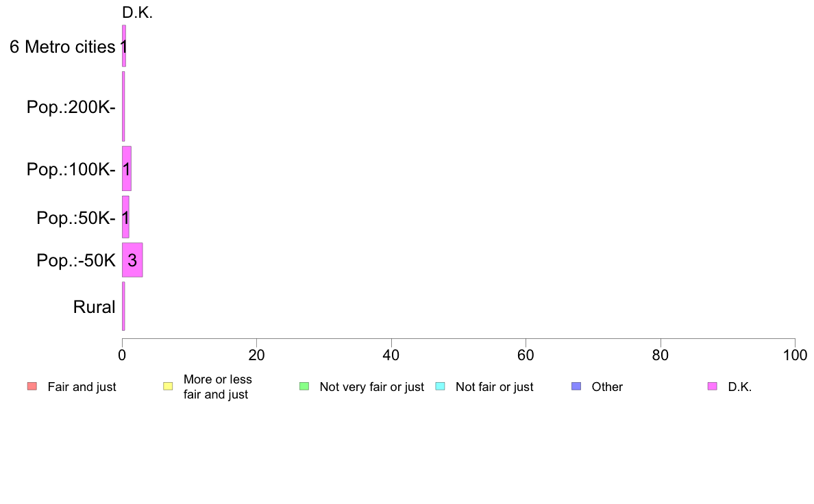This screenshot has height=504, width=814.
Task: Click the Other legend text label
Action: [607, 387]
